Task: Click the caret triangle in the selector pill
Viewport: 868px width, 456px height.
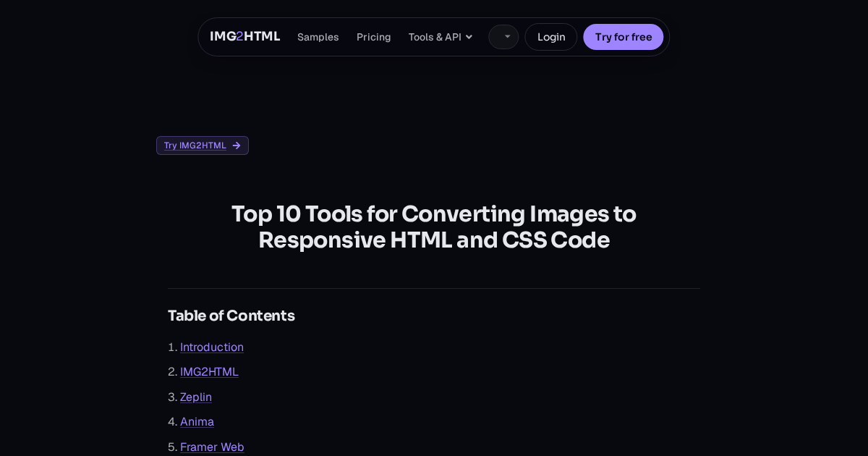Action: (508, 37)
